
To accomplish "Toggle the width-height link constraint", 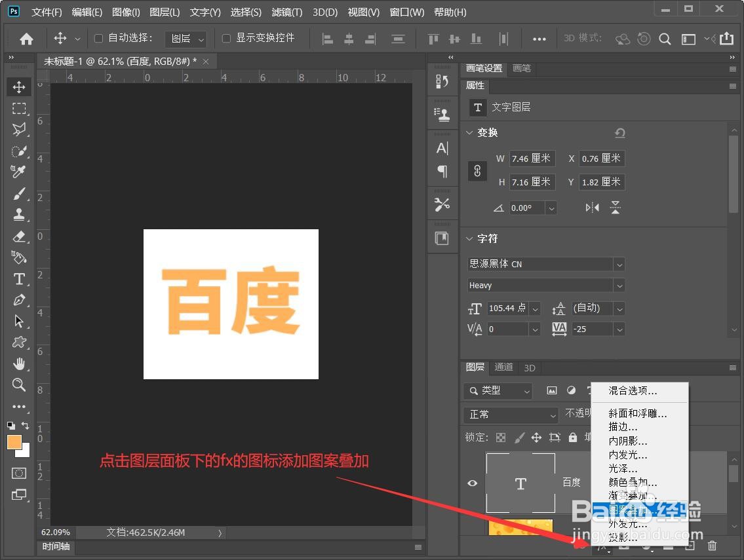I will click(x=477, y=171).
